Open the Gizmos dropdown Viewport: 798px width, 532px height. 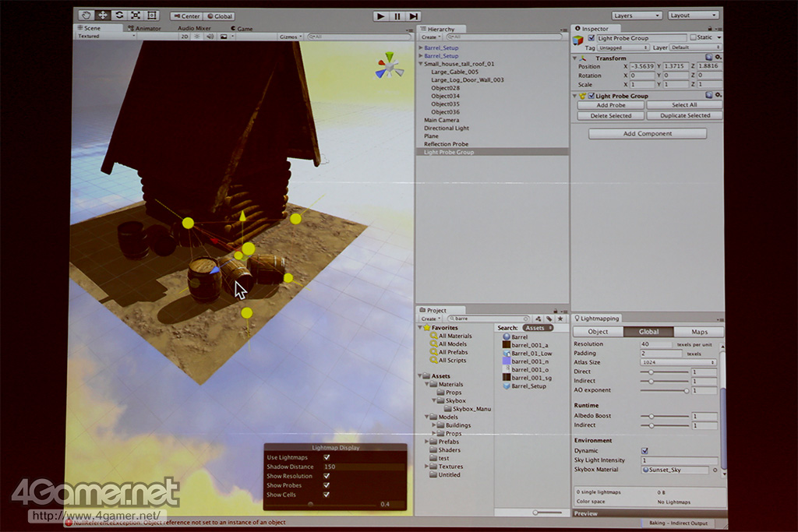pos(291,37)
